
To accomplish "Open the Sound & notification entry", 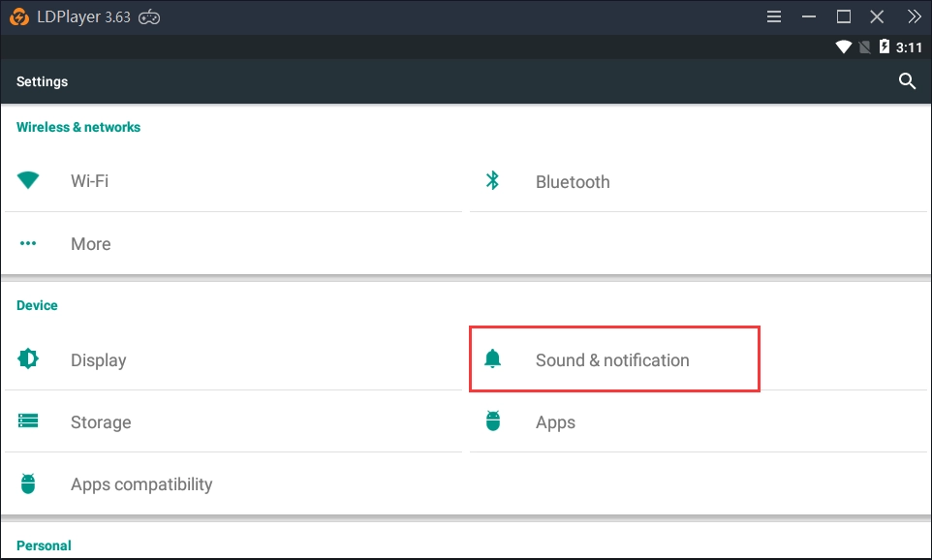I will [612, 358].
